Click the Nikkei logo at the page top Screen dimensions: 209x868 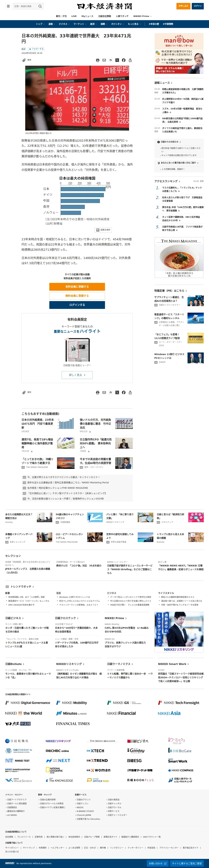click(104, 6)
